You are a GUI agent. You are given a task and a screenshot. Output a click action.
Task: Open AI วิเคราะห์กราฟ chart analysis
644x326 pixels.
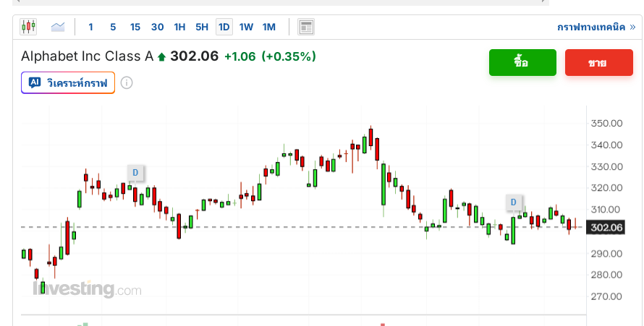[68, 83]
